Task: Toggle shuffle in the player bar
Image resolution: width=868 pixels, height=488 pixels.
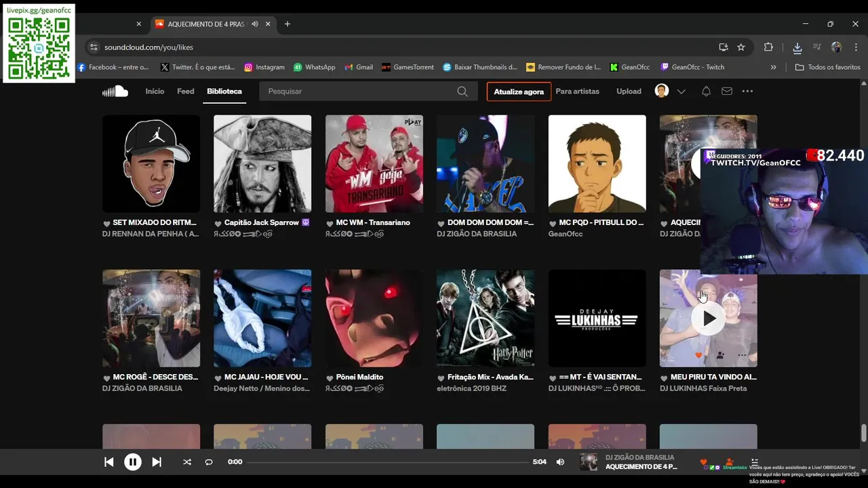Action: tap(186, 462)
